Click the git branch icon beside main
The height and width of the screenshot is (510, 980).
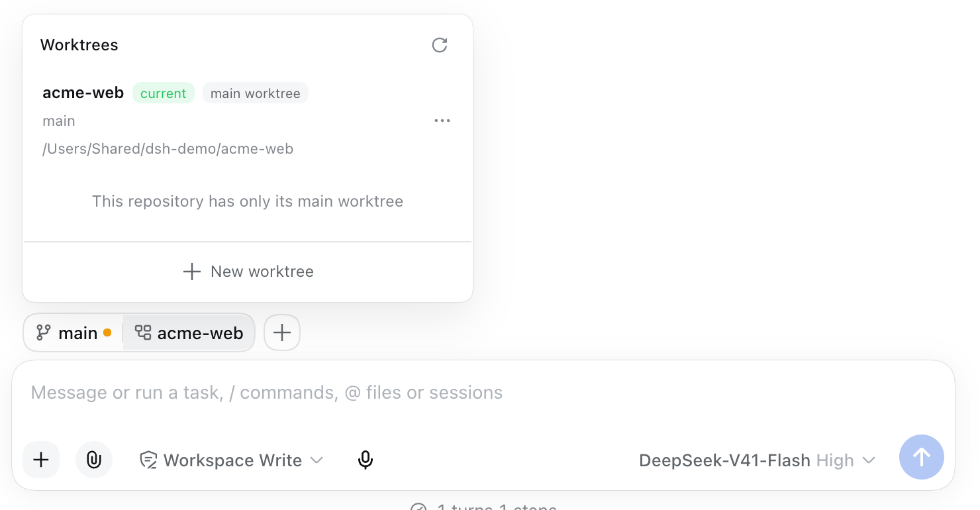[44, 332]
